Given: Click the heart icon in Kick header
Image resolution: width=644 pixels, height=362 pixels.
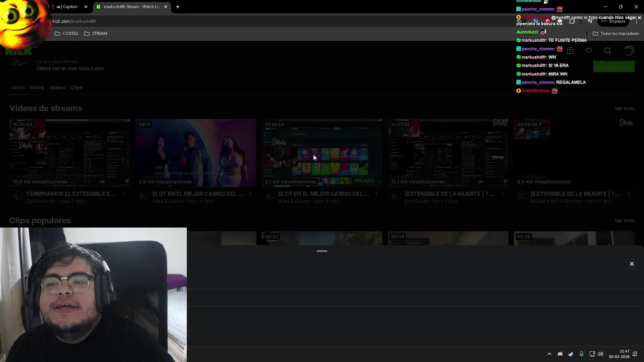Looking at the screenshot, I should click(x=589, y=51).
